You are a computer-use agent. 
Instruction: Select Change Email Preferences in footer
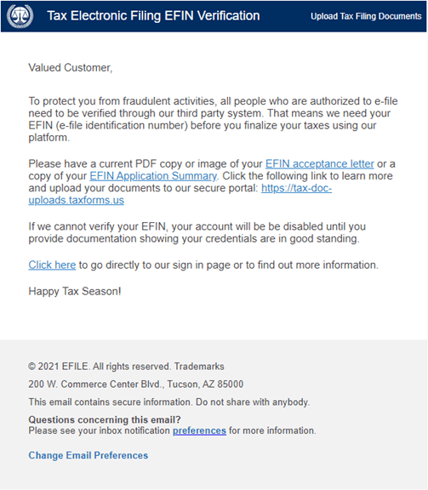tap(88, 455)
